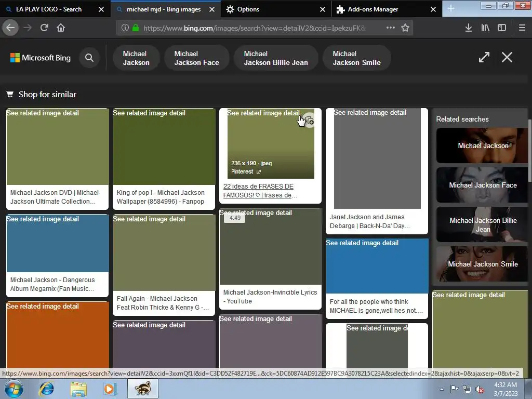The height and width of the screenshot is (399, 532).
Task: Click the page vertical scrollbar
Action: [530, 150]
